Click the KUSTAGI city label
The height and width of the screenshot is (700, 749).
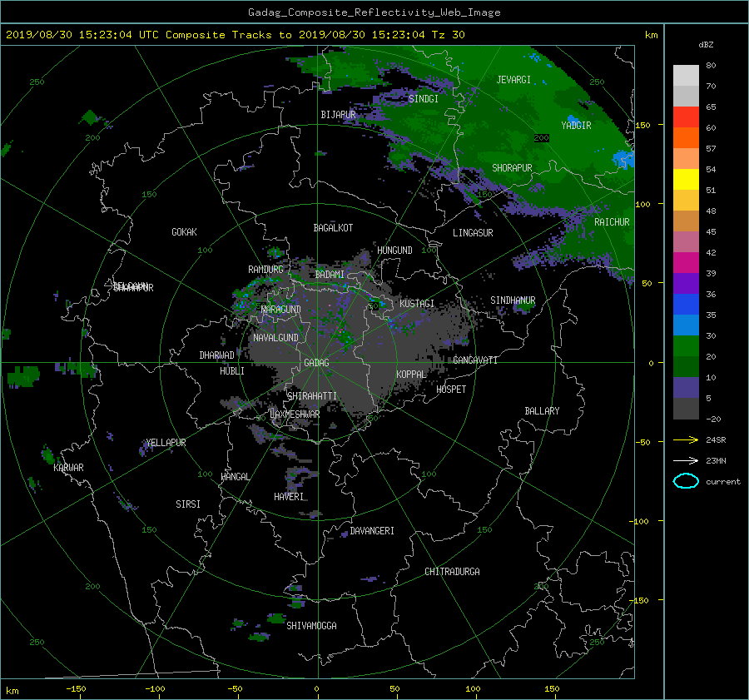tap(417, 304)
